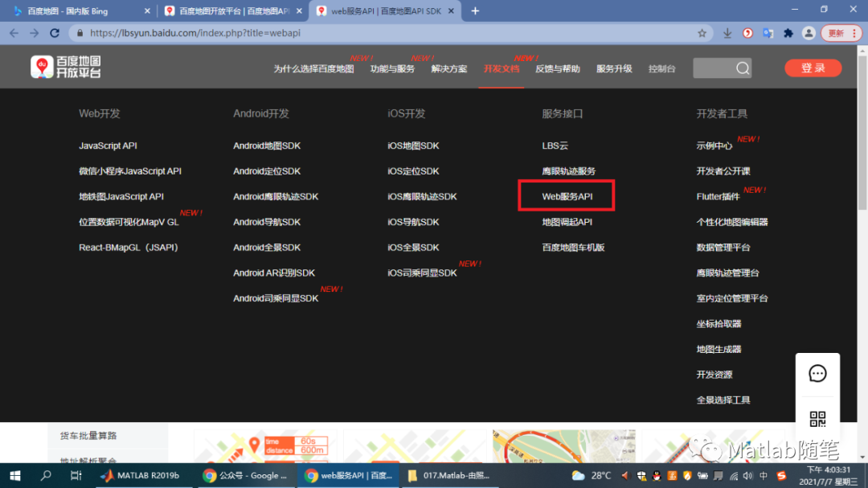
Task: Click the browser address bar URL
Action: coord(194,33)
